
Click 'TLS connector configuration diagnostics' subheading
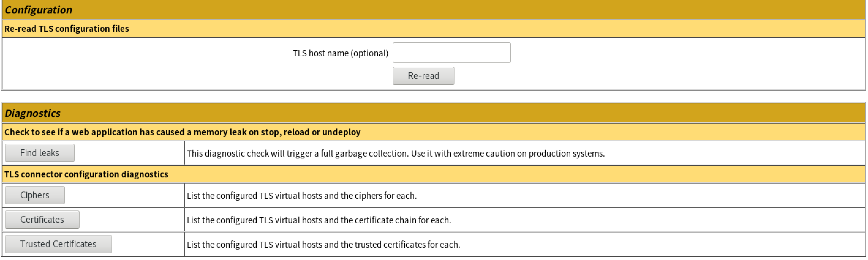(86, 174)
